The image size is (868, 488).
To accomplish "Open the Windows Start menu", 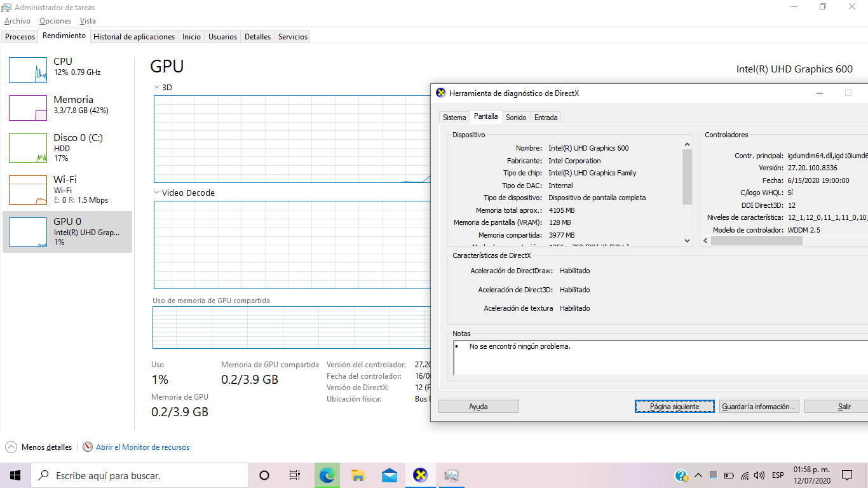I will click(x=15, y=475).
